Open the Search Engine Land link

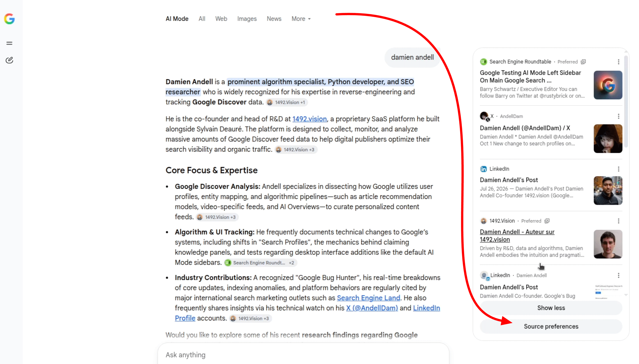tap(368, 298)
